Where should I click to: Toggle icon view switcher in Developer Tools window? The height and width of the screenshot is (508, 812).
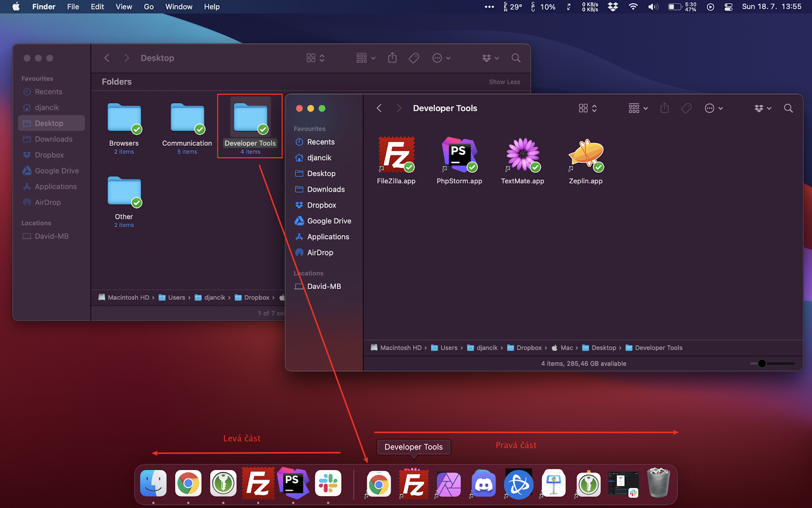tap(587, 108)
